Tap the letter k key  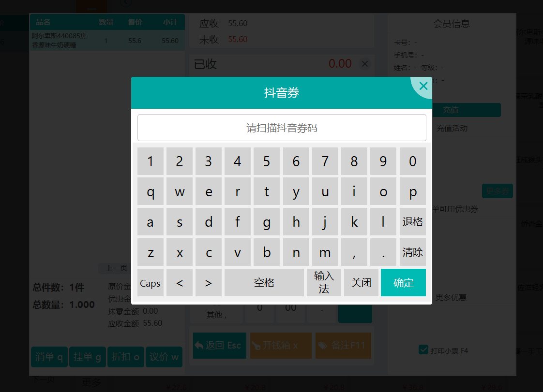click(x=354, y=222)
